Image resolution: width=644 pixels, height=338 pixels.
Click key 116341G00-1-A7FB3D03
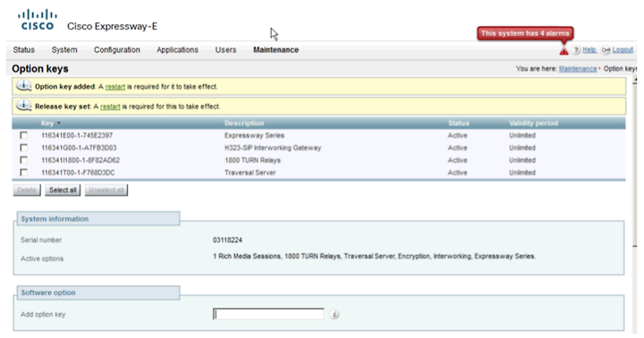pos(79,148)
